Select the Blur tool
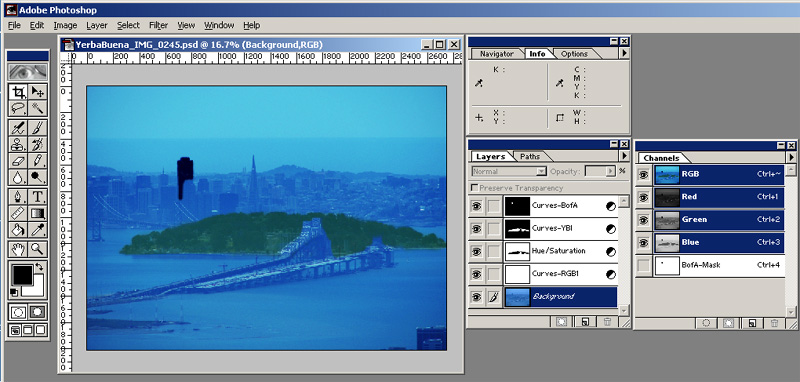 click(x=19, y=178)
